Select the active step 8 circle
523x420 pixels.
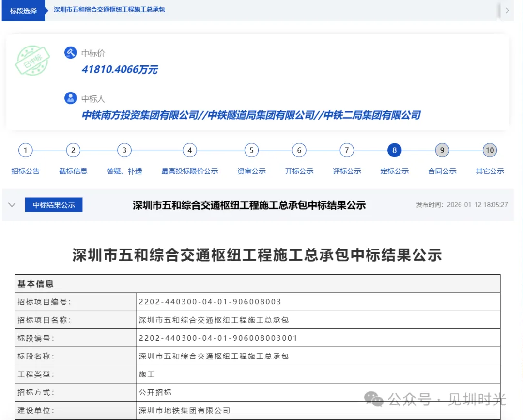click(x=395, y=150)
